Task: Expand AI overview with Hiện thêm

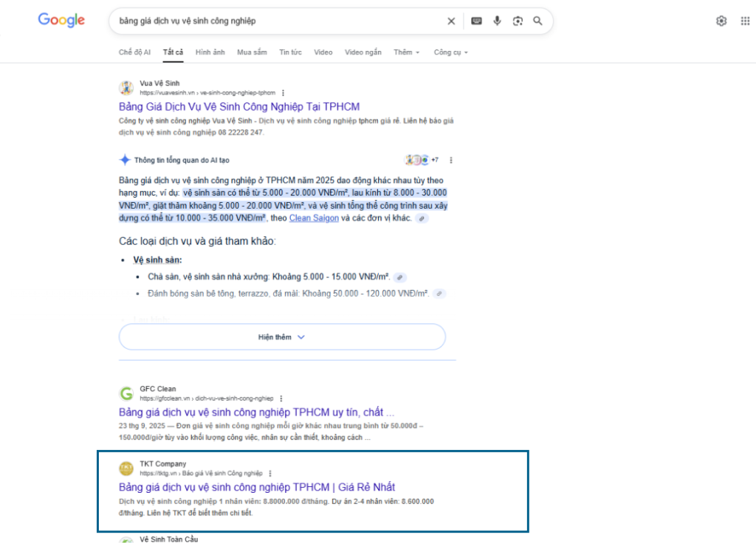Action: coord(282,337)
